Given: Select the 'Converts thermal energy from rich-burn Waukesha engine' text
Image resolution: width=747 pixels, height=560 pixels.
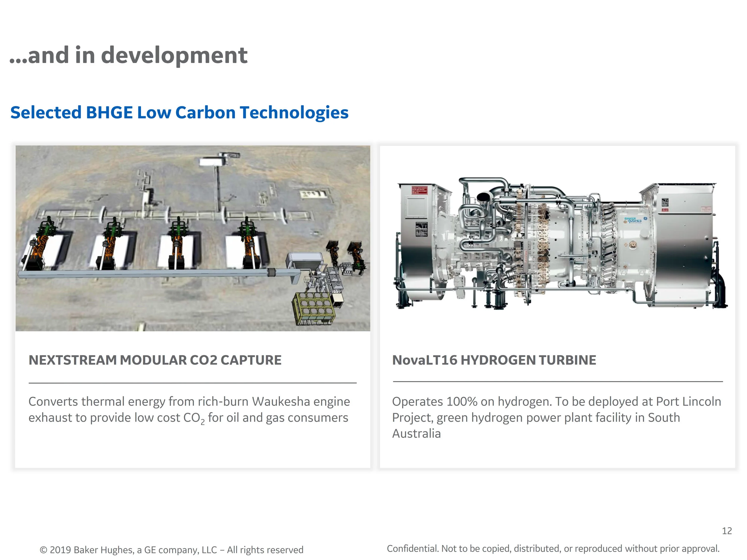Looking at the screenshot, I should (x=189, y=402).
